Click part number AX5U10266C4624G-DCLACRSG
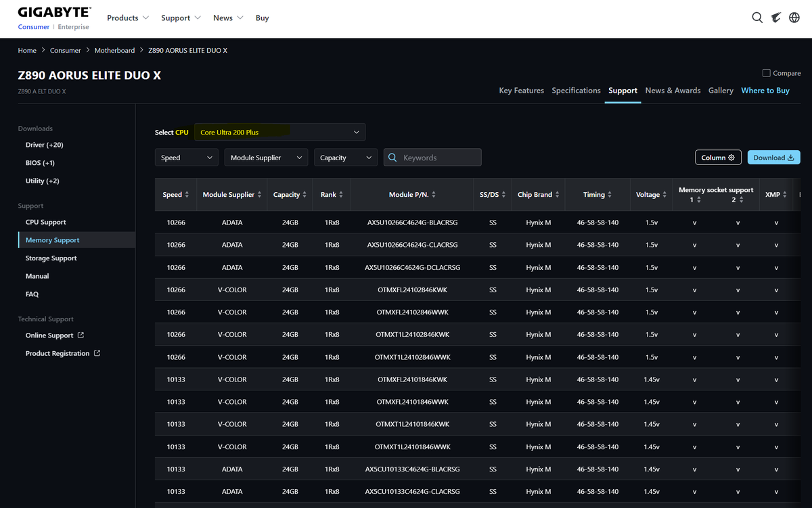812x508 pixels. coord(412,267)
